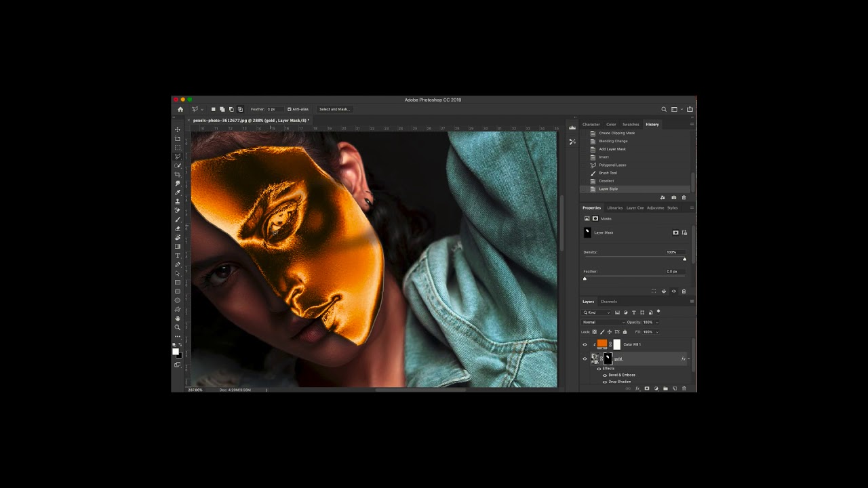Click the Select and Mask button
Viewport: 868px width, 488px height.
click(334, 109)
